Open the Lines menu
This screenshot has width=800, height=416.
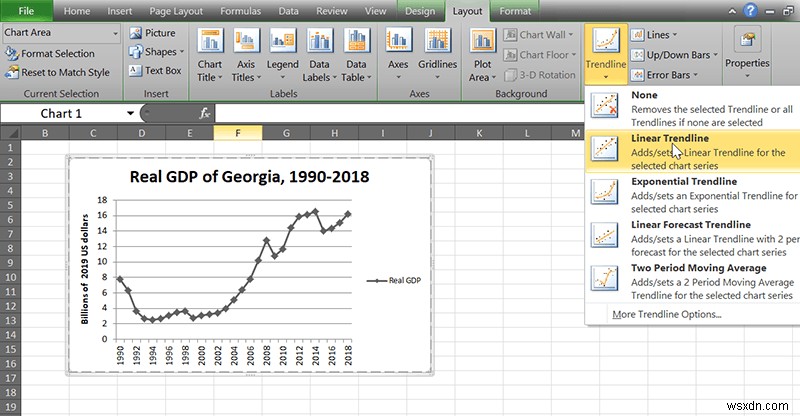[x=654, y=35]
